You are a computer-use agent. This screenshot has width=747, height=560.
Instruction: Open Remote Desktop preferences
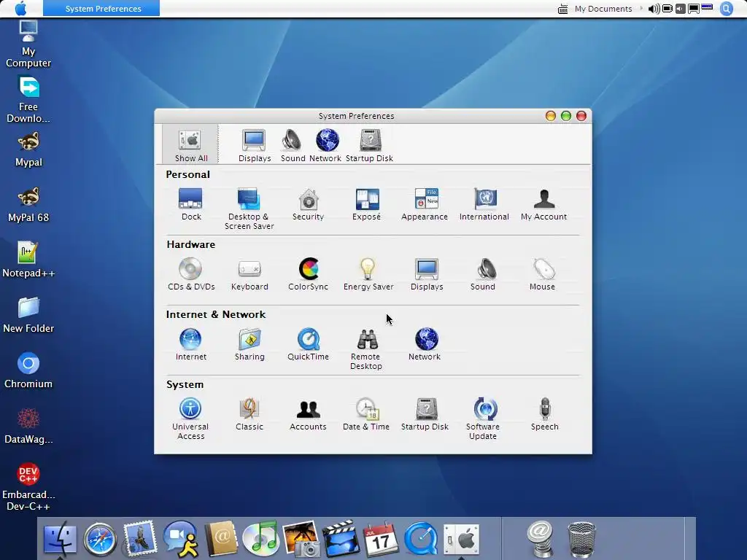(366, 349)
